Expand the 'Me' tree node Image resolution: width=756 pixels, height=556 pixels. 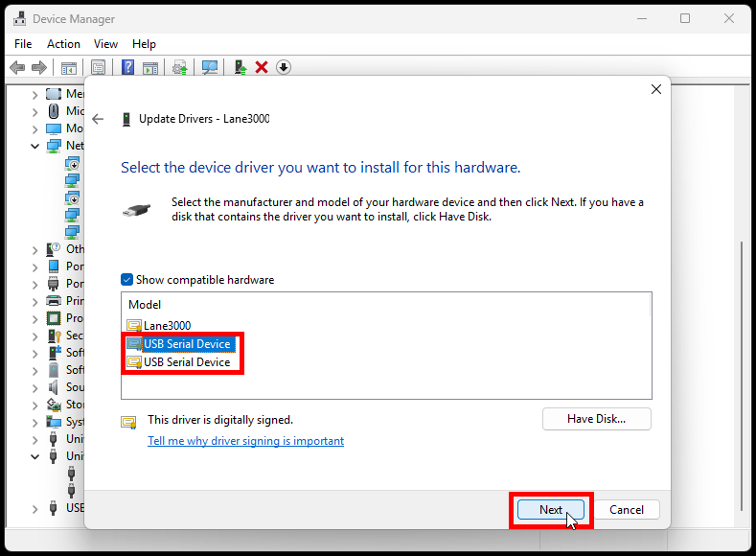point(34,95)
